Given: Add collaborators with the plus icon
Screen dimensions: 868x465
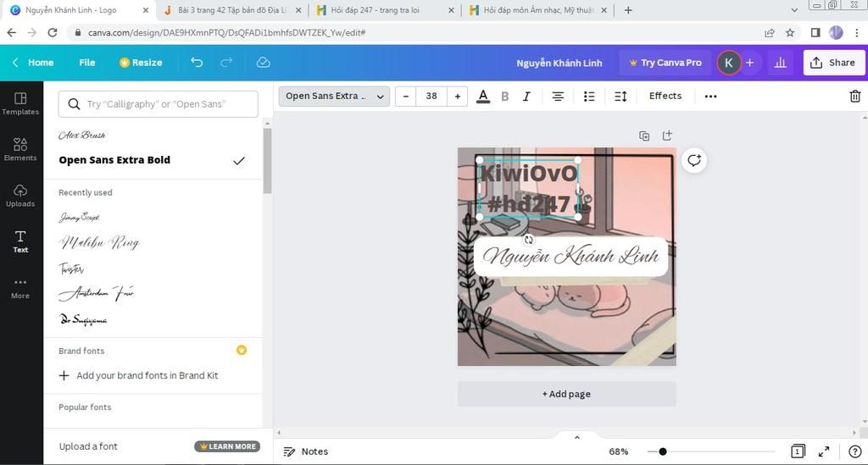Looking at the screenshot, I should (749, 63).
